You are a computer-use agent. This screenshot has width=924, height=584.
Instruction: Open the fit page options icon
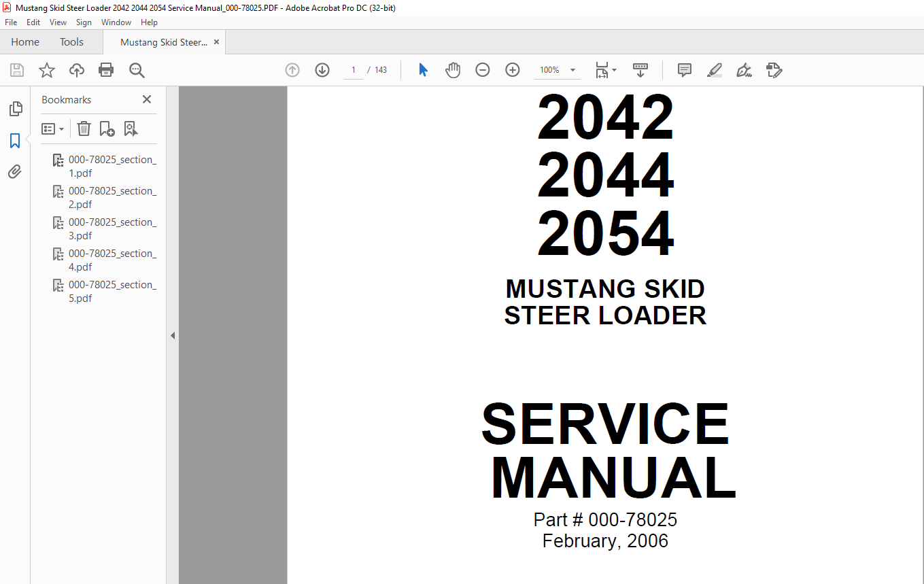605,70
